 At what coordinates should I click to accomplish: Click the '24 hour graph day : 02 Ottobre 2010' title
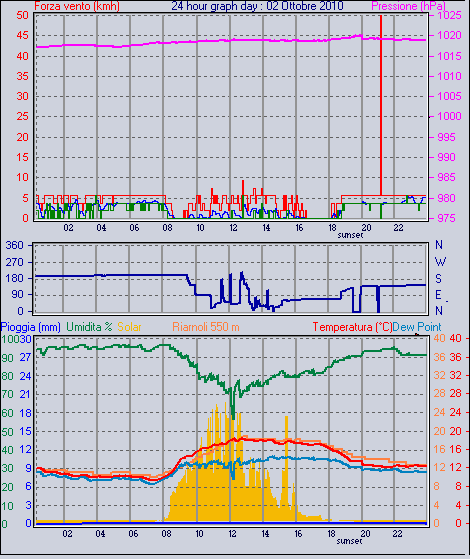click(x=257, y=6)
